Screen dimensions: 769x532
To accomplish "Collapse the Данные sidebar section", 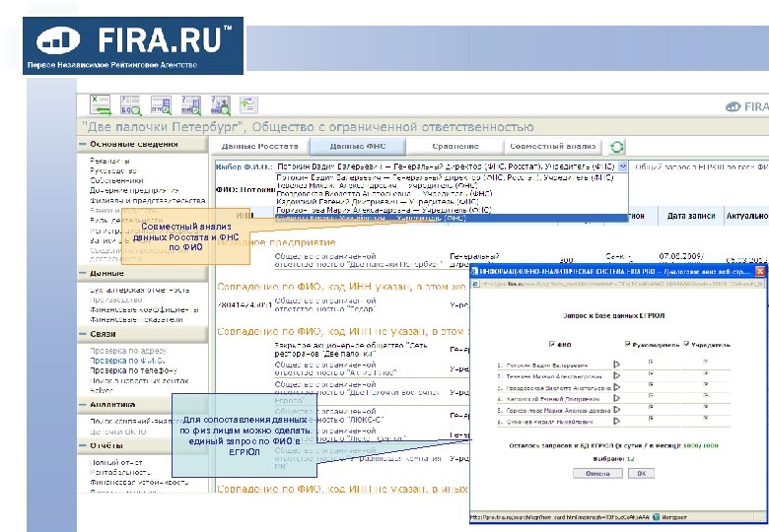I will [x=83, y=273].
